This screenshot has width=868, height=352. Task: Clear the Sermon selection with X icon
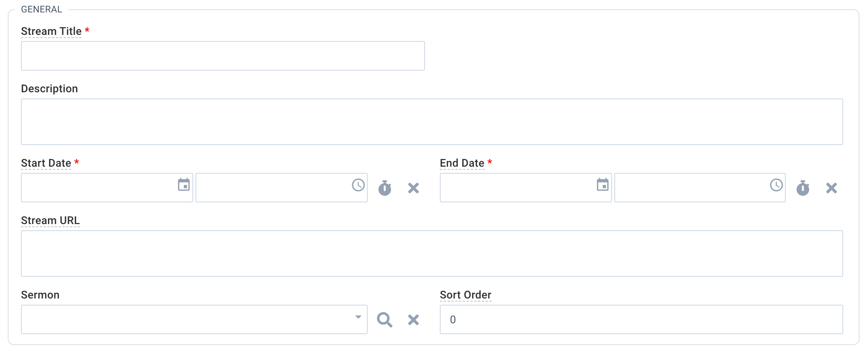coord(413,320)
